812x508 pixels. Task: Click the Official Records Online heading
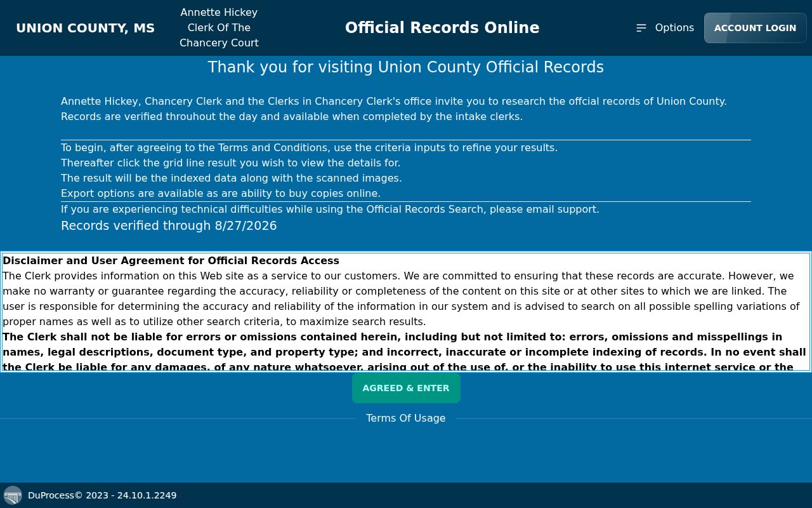tap(442, 28)
